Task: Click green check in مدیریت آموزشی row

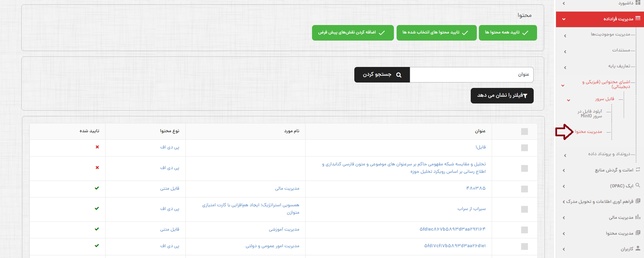Action: [x=97, y=229]
